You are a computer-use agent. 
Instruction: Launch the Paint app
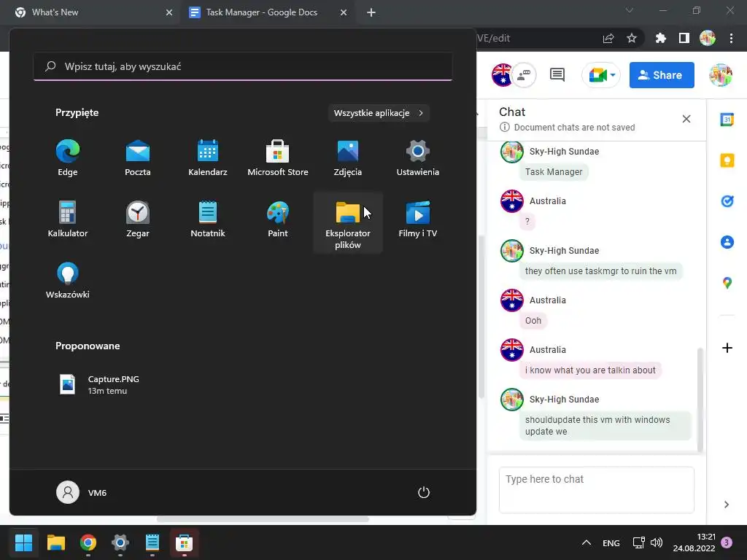pos(278,219)
